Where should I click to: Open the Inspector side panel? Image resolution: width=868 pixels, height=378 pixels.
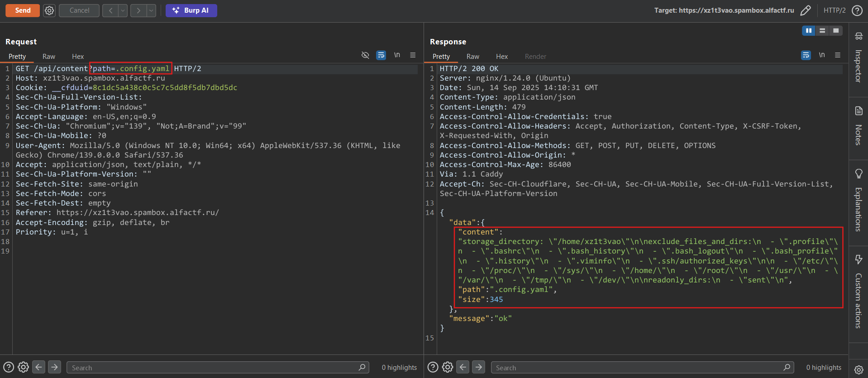858,57
